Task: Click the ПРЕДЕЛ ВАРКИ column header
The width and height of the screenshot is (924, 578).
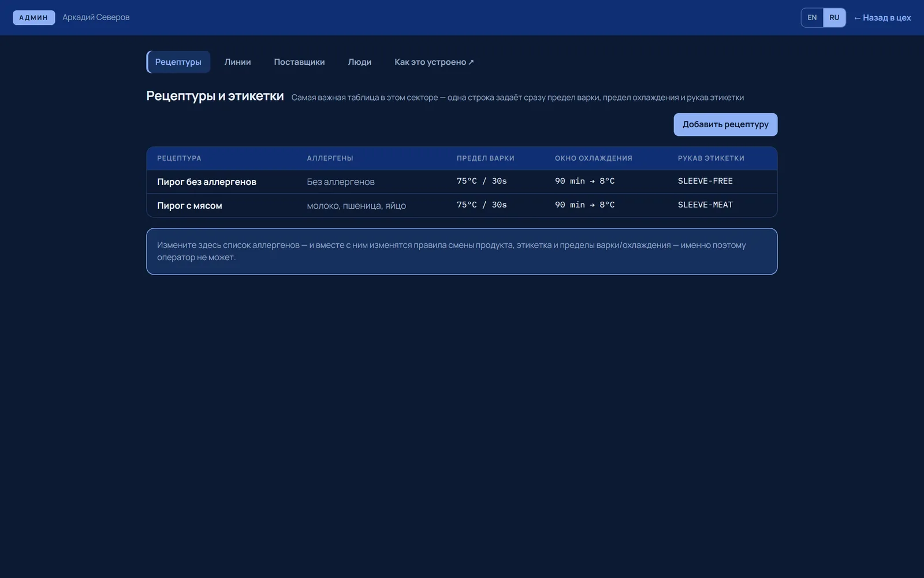Action: [x=486, y=158]
